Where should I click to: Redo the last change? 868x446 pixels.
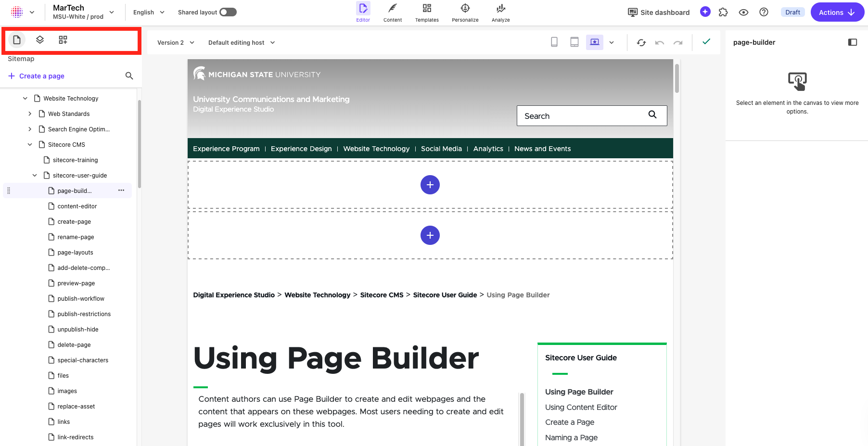(678, 42)
